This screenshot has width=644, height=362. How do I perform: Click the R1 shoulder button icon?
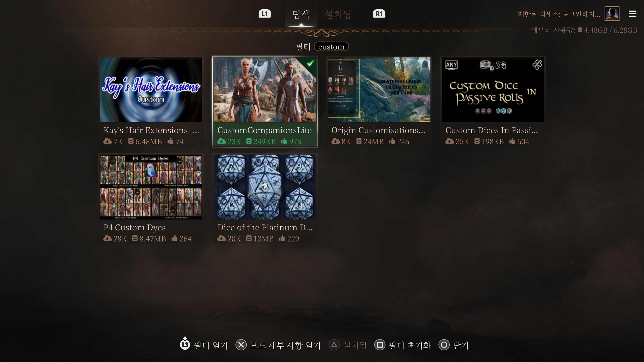pos(379,14)
